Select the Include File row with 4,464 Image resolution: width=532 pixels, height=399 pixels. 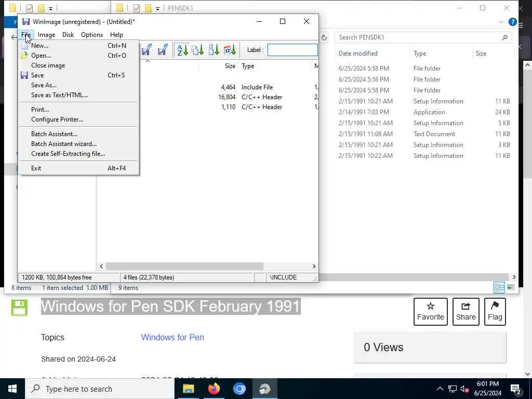pyautogui.click(x=208, y=87)
